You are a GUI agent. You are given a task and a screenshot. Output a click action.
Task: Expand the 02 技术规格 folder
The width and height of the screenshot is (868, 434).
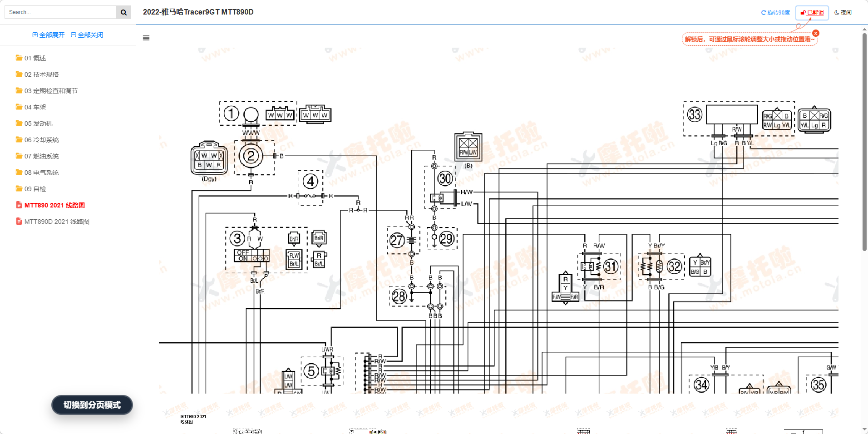point(41,74)
